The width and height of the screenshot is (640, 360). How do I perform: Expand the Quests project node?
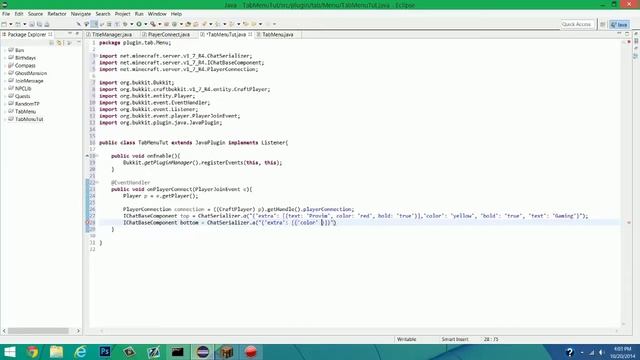5,96
